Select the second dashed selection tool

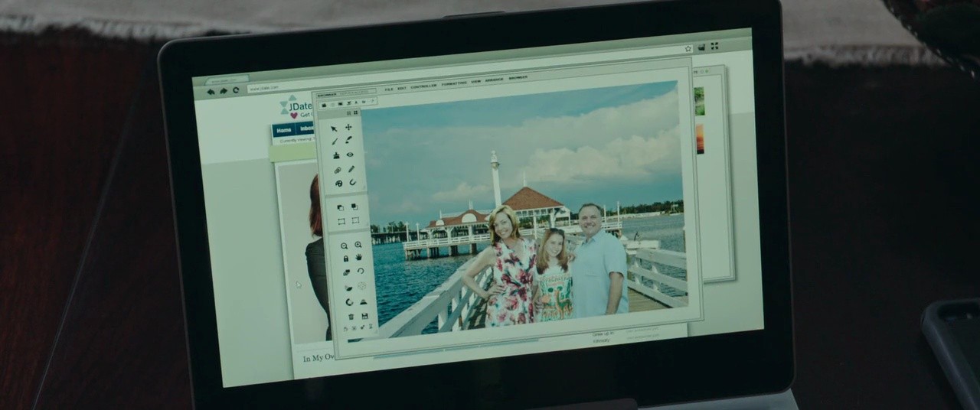point(355,220)
